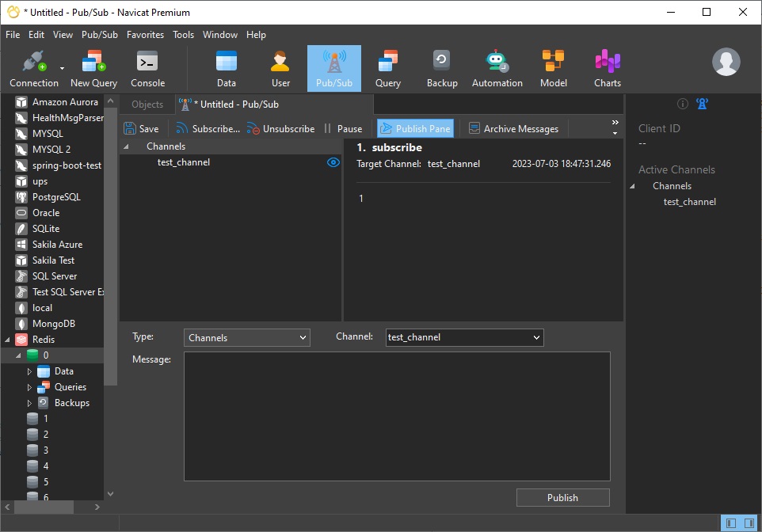Click Archive Messages
The image size is (762, 532).
click(x=513, y=129)
